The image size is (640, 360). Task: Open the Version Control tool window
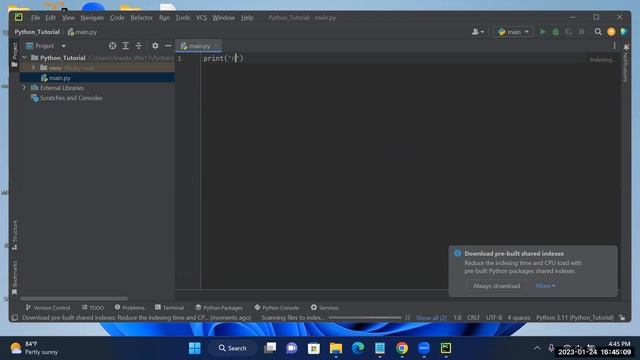48,308
